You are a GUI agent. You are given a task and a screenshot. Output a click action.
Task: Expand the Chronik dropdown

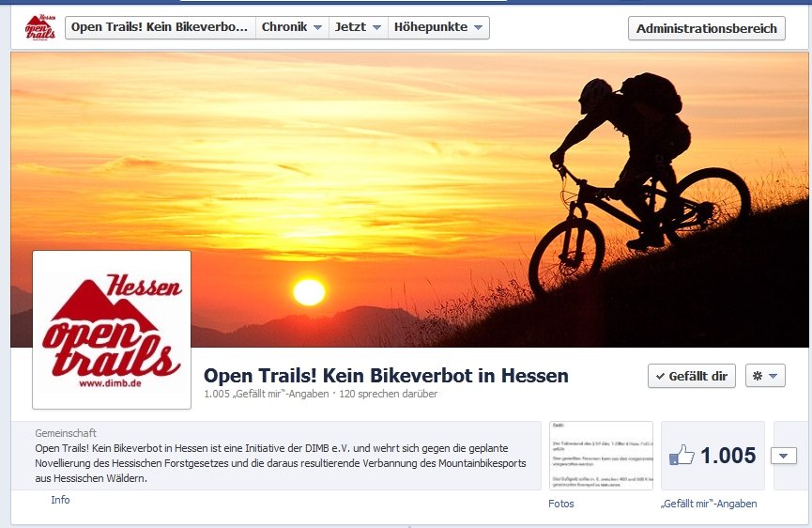coord(292,27)
